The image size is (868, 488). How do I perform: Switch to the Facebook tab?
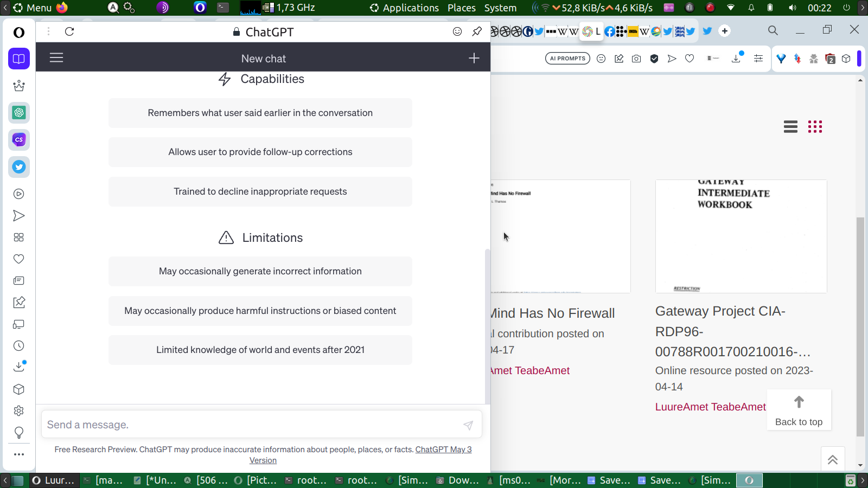pos(609,31)
